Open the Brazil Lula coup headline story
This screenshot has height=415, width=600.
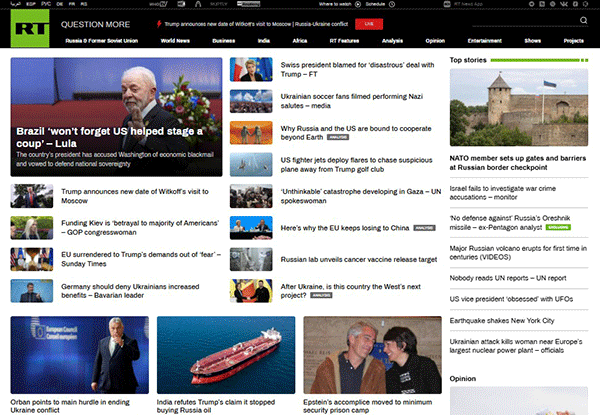109,137
